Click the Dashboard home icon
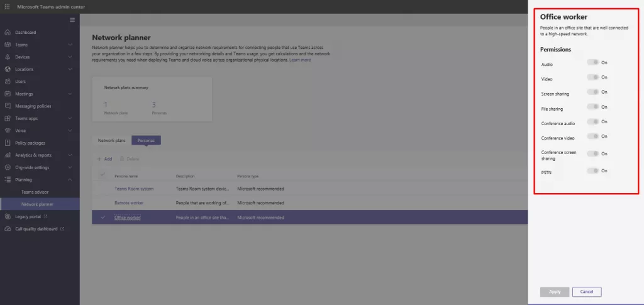Viewport: 644px width, 305px height. (x=8, y=33)
